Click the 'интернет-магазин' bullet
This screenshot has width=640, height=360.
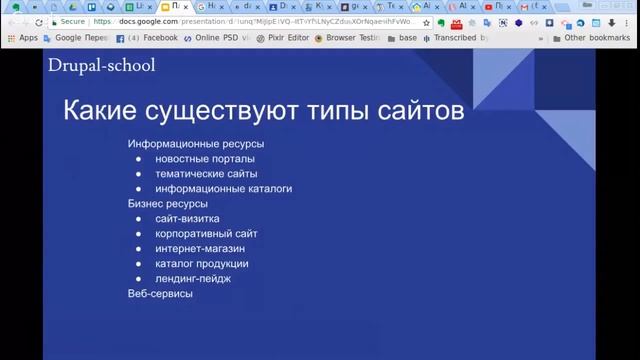coord(200,249)
